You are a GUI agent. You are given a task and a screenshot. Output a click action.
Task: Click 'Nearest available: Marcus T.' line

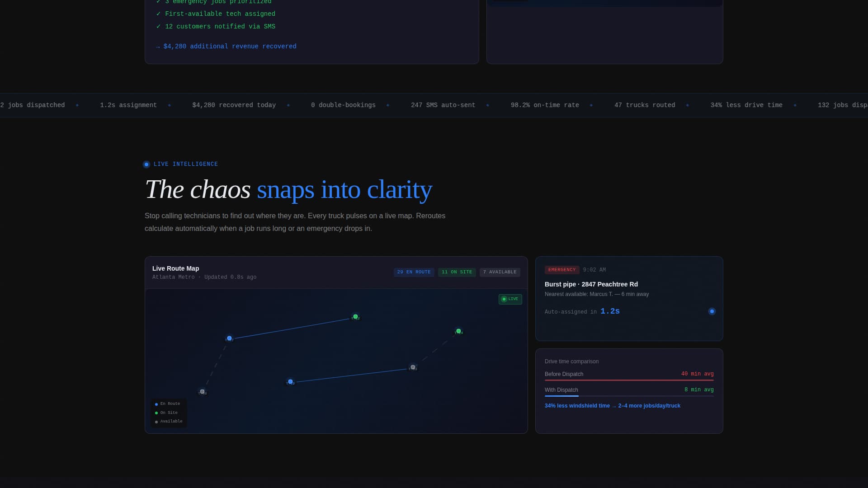(597, 294)
